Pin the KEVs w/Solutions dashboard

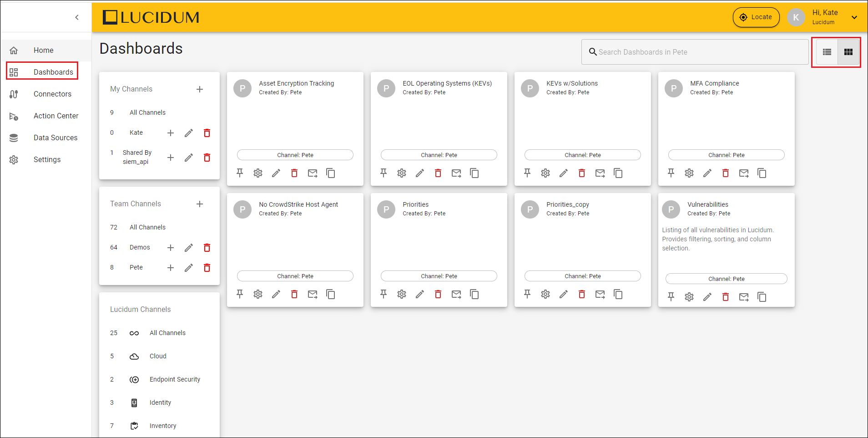tap(527, 173)
